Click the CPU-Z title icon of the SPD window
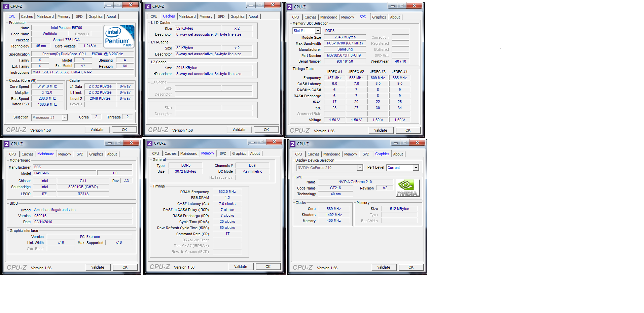 point(290,7)
